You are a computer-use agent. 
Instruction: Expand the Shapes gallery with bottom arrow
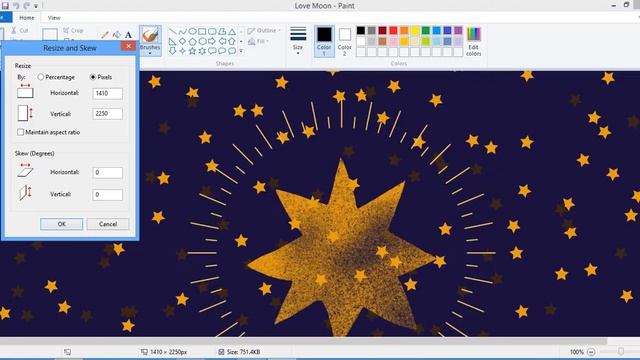[241, 51]
